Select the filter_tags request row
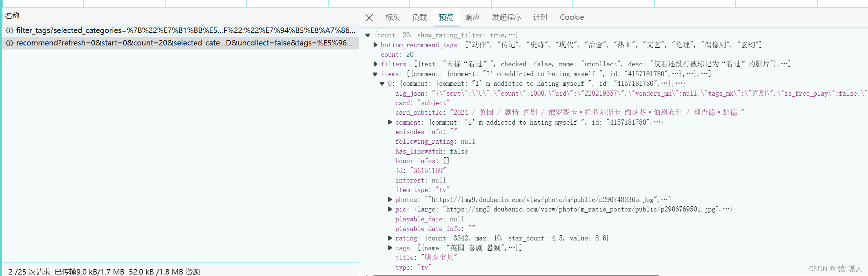868x276 pixels. [181, 30]
